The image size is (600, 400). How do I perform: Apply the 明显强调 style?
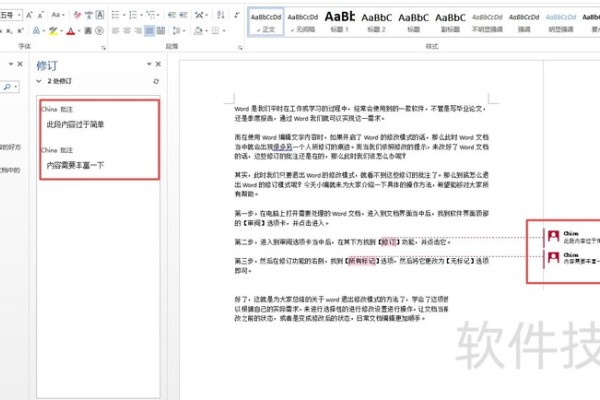pyautogui.click(x=561, y=22)
